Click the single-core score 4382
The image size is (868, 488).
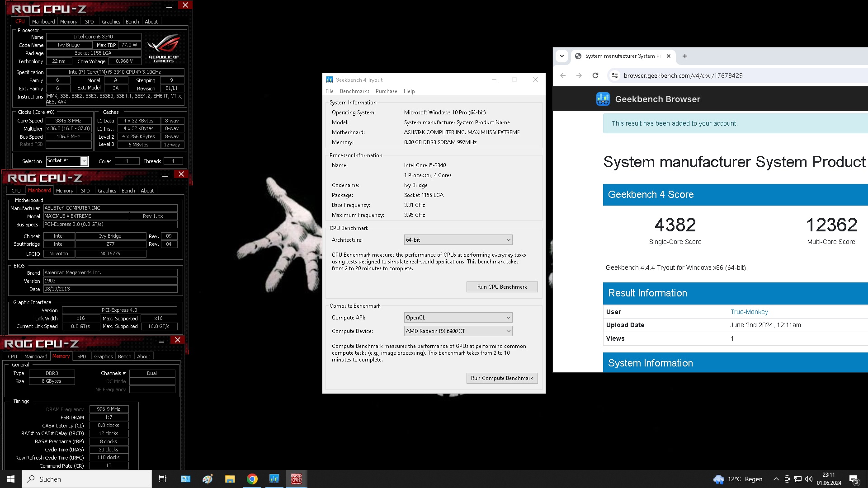675,225
